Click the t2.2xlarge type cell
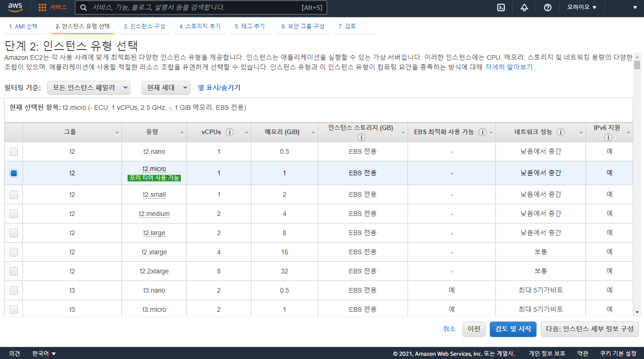 click(x=154, y=271)
